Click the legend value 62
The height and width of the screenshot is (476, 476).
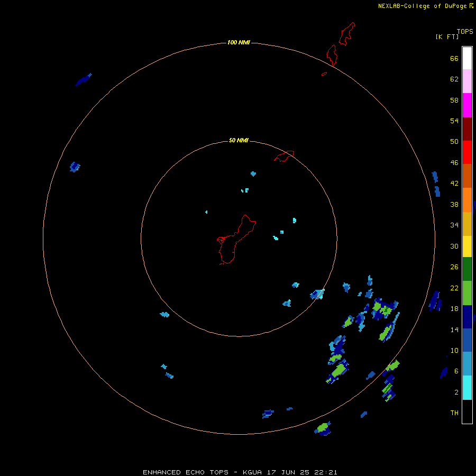coord(454,79)
